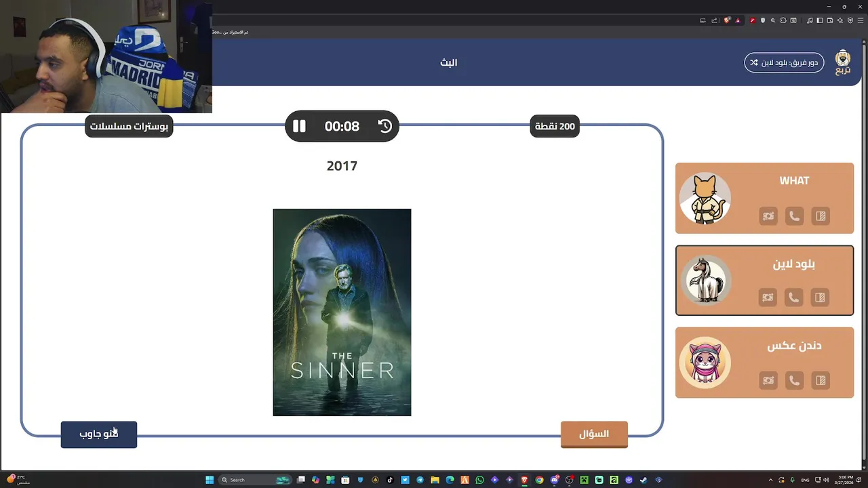Viewport: 868px width, 488px height.
Task: Open Brave Leo AI sparkle icon
Action: pyautogui.click(x=840, y=20)
